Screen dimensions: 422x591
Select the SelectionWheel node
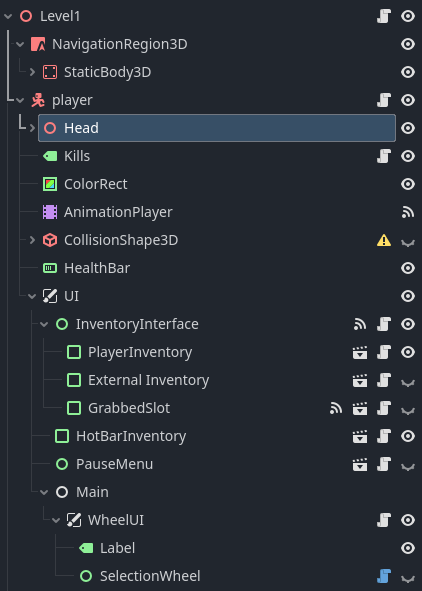point(150,576)
